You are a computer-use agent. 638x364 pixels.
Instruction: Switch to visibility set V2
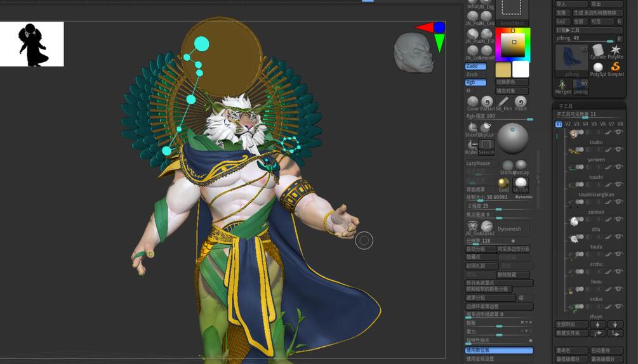click(x=568, y=124)
